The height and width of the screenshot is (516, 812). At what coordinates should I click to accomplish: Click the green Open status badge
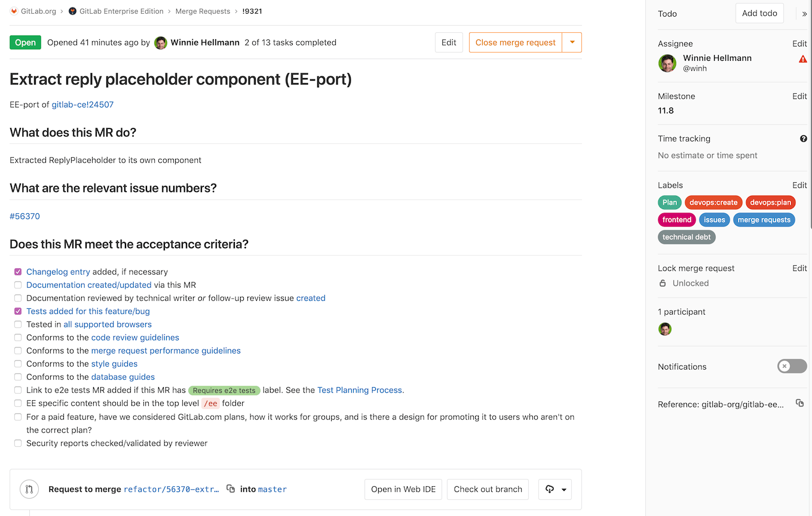click(25, 42)
